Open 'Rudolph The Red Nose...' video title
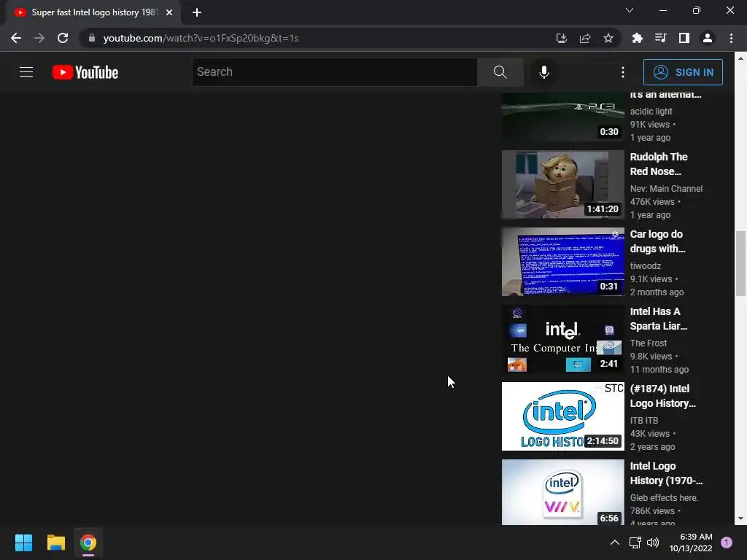 point(659,164)
